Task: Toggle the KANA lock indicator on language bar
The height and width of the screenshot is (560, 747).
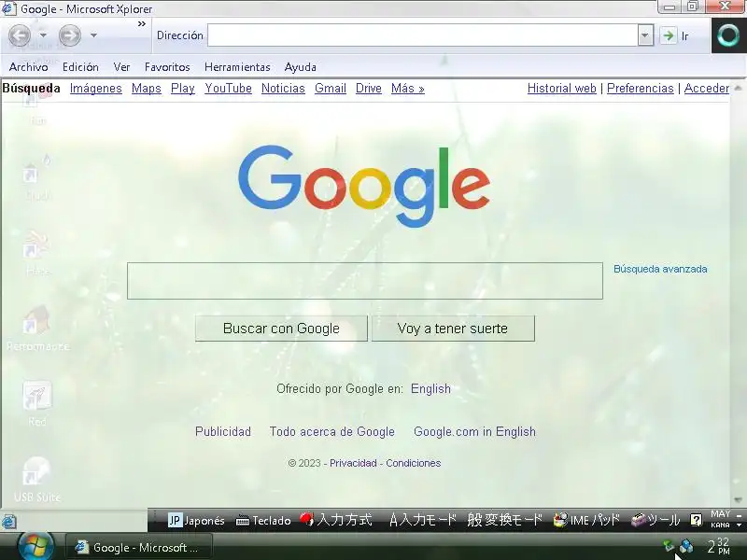Action: click(x=720, y=525)
